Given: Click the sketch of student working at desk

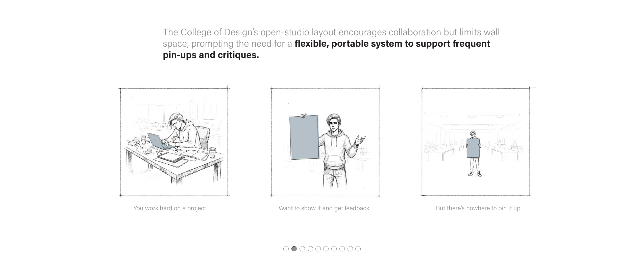Looking at the screenshot, I should pyautogui.click(x=174, y=142).
